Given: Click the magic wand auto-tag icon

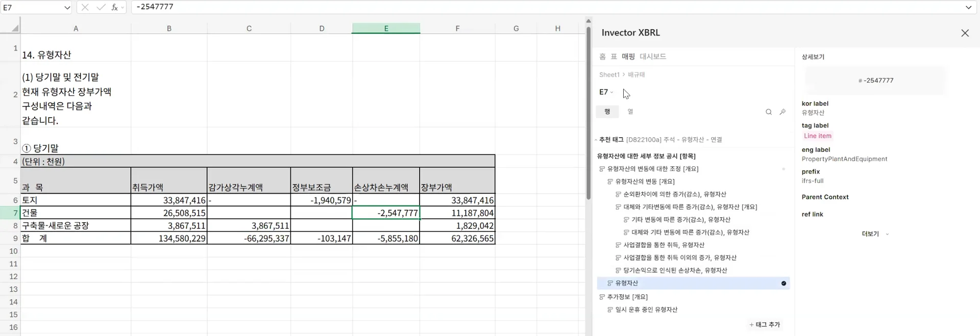Looking at the screenshot, I should click(x=782, y=112).
